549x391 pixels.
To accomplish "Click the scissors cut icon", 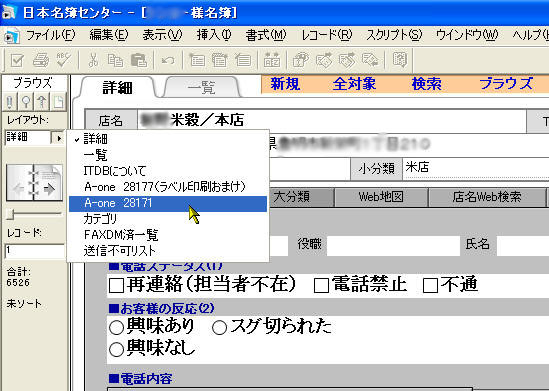I will (x=93, y=60).
